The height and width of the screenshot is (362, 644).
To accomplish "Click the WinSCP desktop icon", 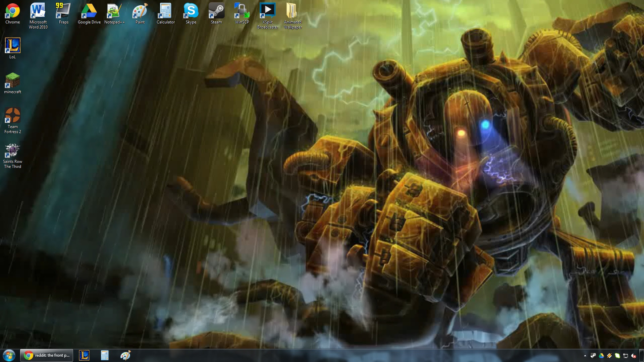I will coord(242,14).
